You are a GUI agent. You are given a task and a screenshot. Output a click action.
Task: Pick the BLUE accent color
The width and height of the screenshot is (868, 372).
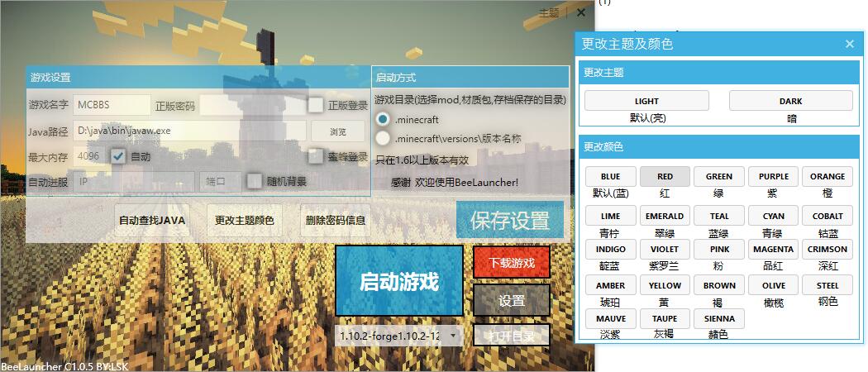point(610,177)
